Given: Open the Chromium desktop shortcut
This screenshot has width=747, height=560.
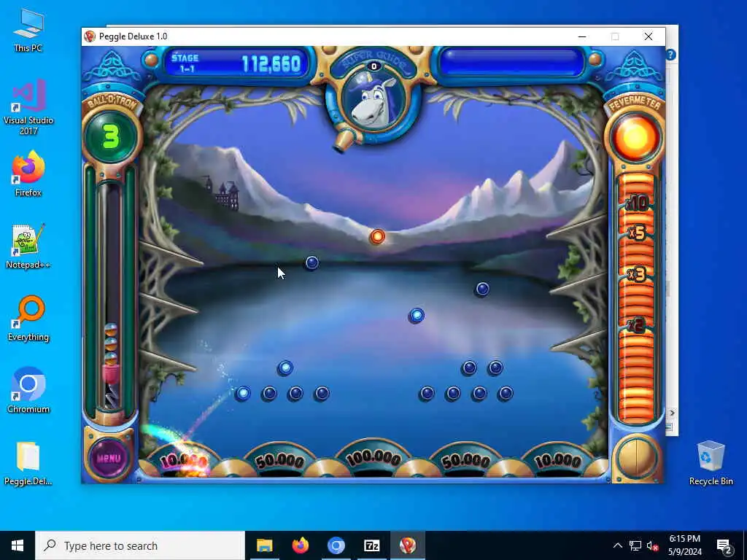Looking at the screenshot, I should (x=28, y=391).
